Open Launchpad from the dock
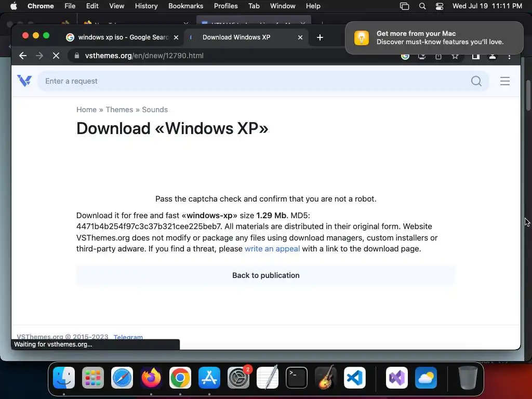The image size is (532, 399). pyautogui.click(x=93, y=378)
